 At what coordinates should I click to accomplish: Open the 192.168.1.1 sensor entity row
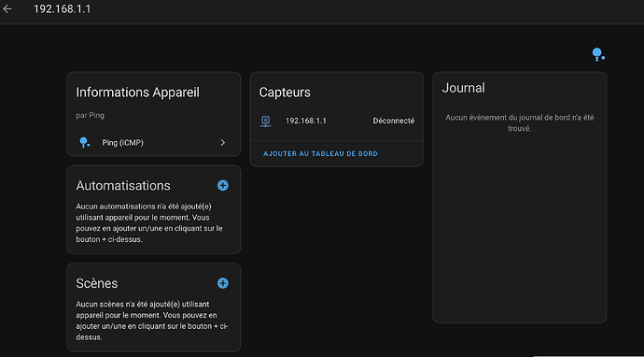pyautogui.click(x=336, y=121)
